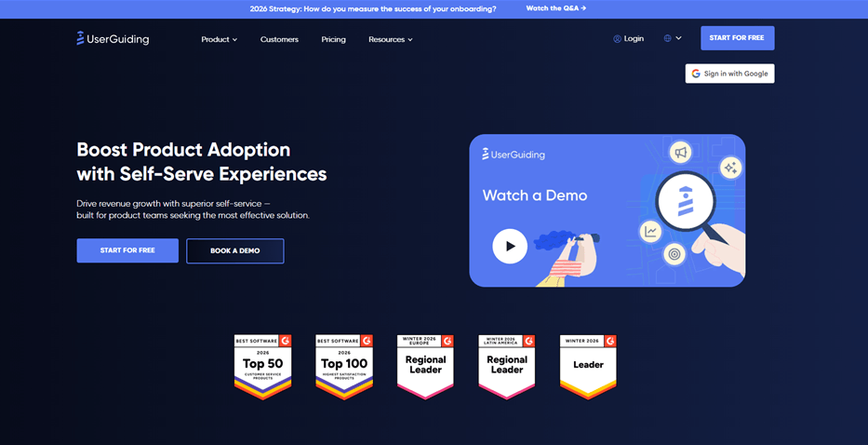Image resolution: width=868 pixels, height=445 pixels.
Task: Click UserGuiding logo inside demo card
Action: 514,155
